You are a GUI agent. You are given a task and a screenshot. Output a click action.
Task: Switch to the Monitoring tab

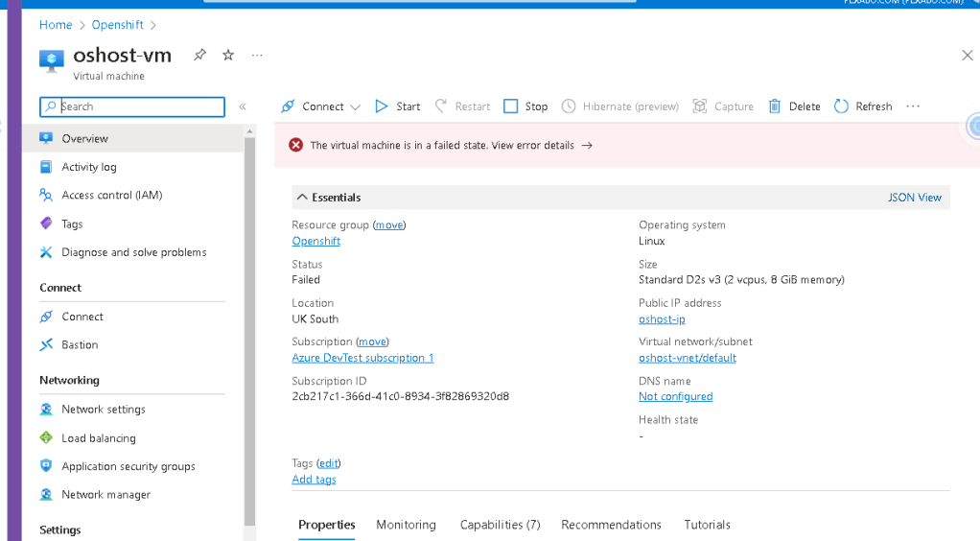407,525
